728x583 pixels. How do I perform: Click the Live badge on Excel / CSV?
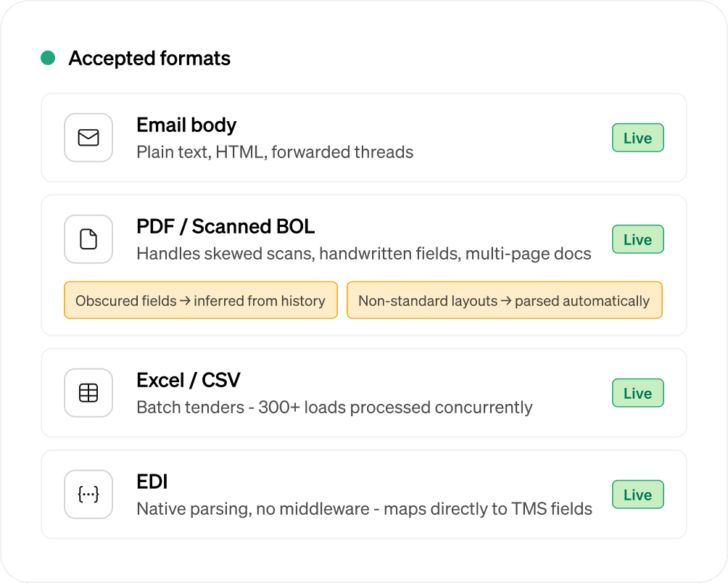point(637,393)
